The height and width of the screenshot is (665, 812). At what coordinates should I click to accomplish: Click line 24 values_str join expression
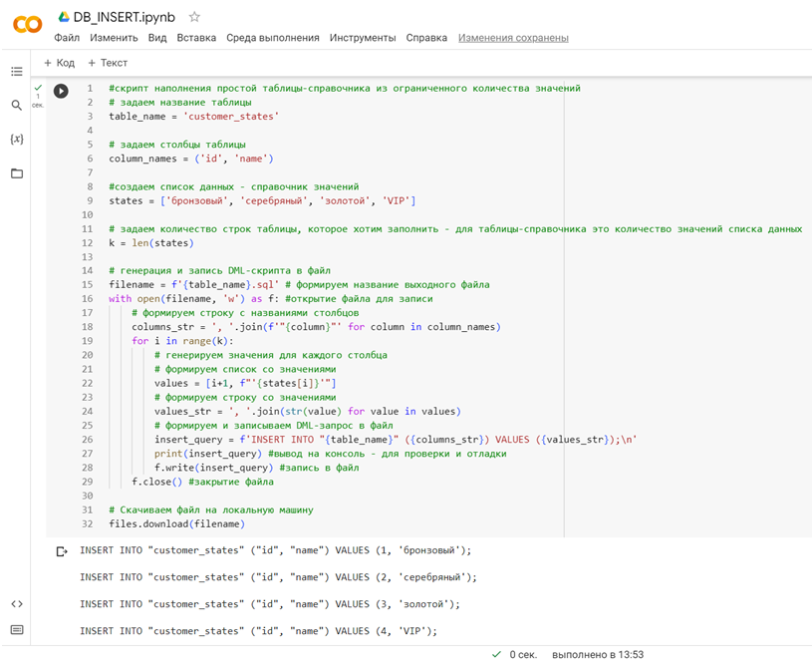click(308, 412)
